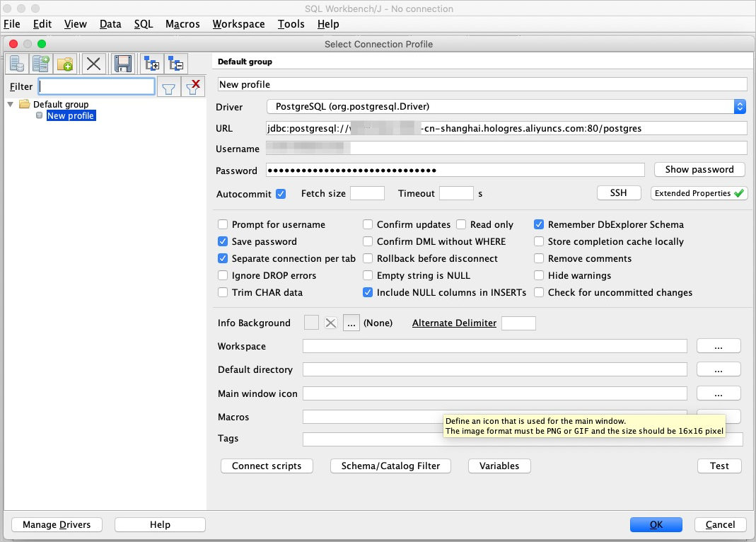Copy the current profile icon
This screenshot has height=542, width=756.
click(41, 64)
